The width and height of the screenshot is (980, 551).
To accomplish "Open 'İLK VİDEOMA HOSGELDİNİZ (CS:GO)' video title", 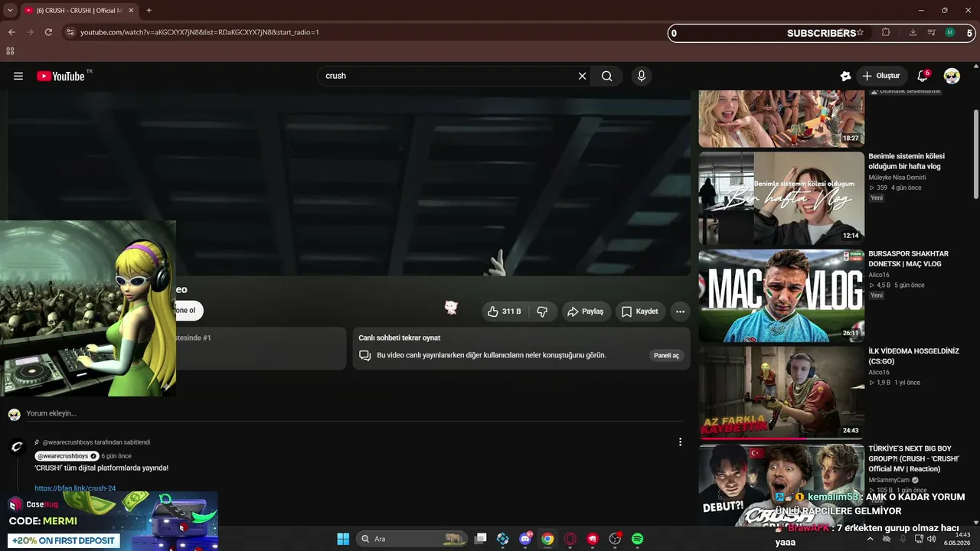I will (913, 356).
